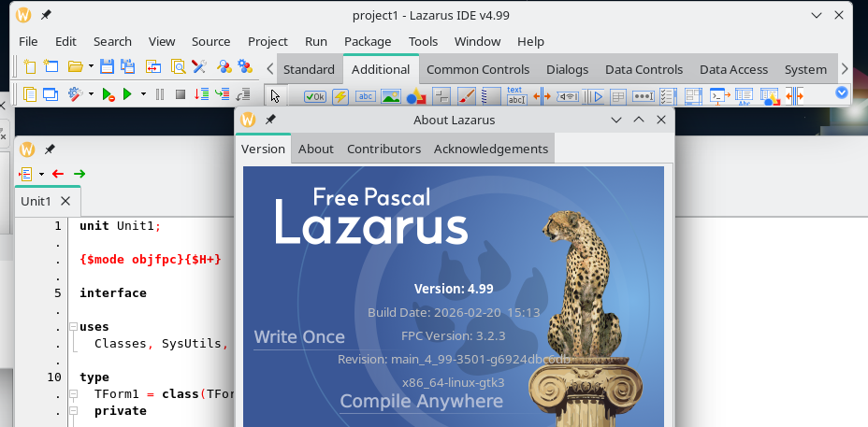
Task: Pin the About Lazarus dialog
Action: pos(270,120)
